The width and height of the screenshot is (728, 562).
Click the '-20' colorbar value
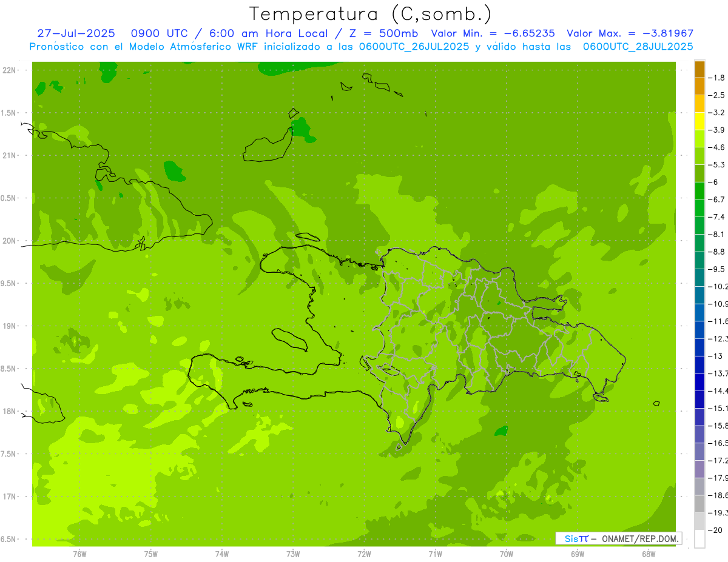(x=715, y=530)
